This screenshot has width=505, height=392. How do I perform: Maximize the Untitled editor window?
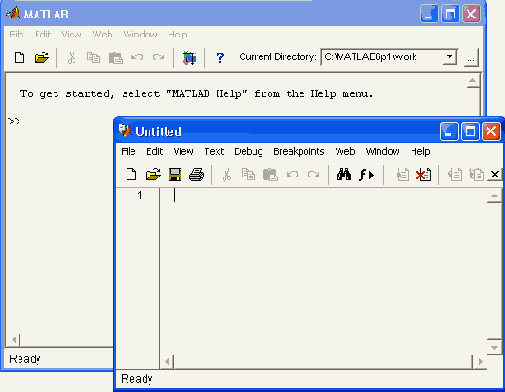tap(470, 131)
